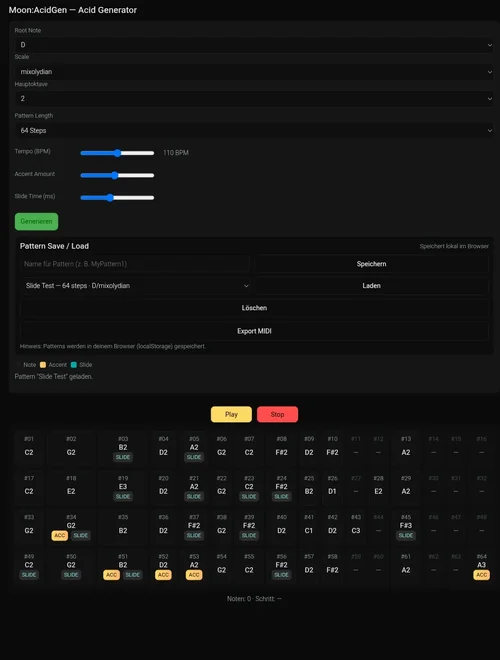Open the saved pattern selector 'Slide Test'
The width and height of the screenshot is (500, 660).
[x=136, y=286]
